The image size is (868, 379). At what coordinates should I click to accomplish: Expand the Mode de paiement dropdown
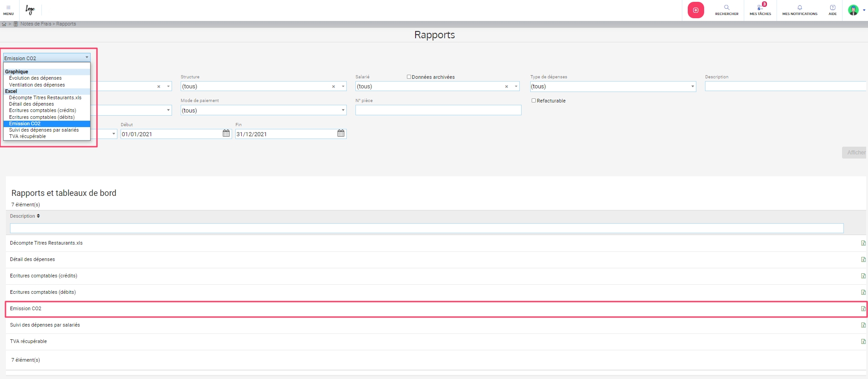pos(343,110)
